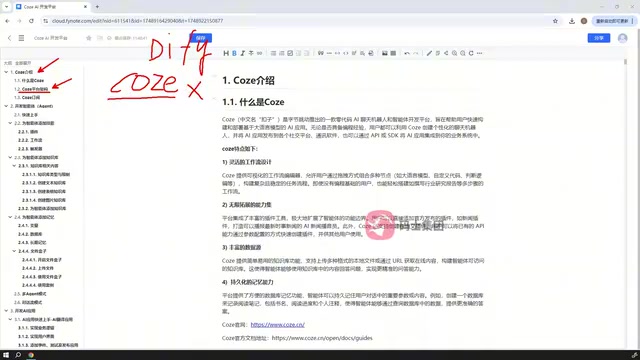Select the 全部展开 expand-all option
Screen dimensions: 640x360
(23, 63)
